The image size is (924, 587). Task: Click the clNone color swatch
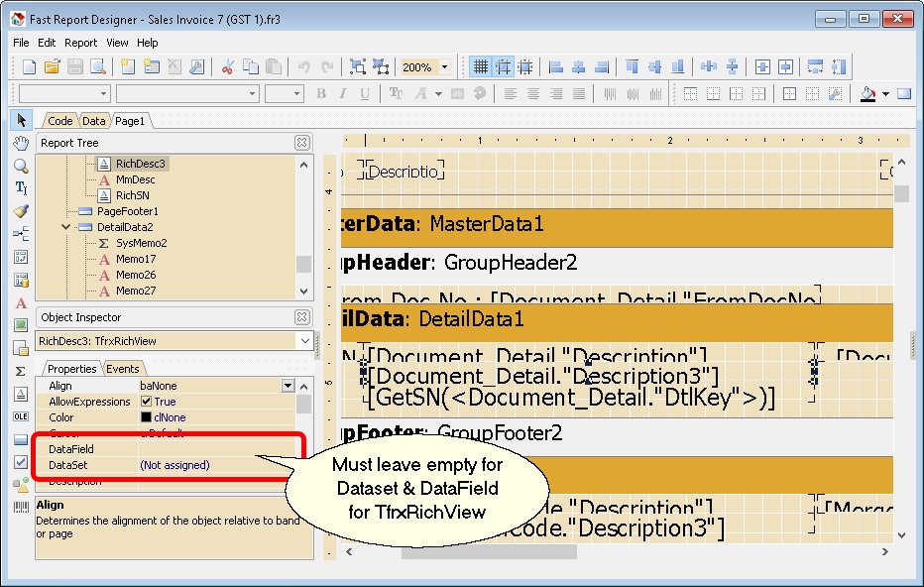[x=146, y=417]
